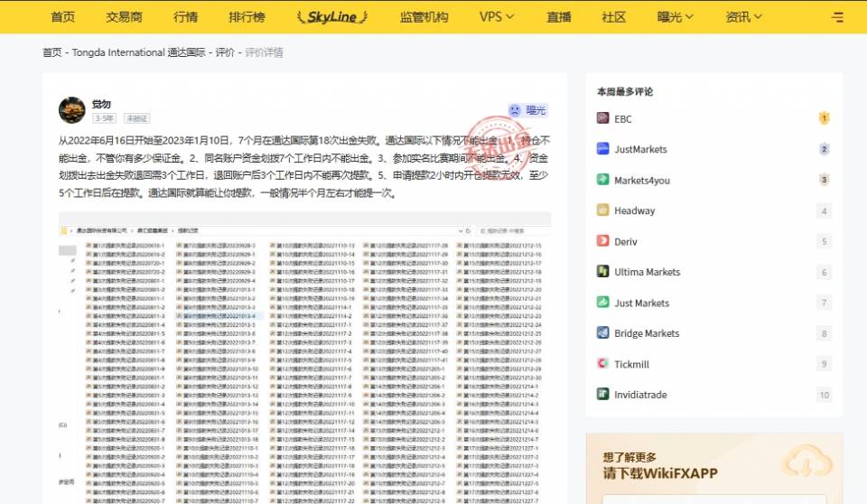Click the Just Markets green logo icon
Viewport: 867px width, 504px height.
pos(602,302)
